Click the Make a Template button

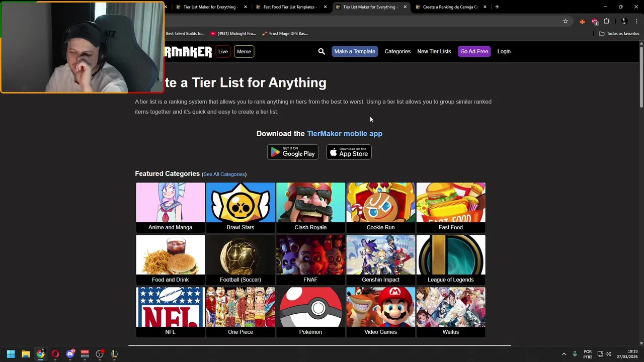pos(355,51)
